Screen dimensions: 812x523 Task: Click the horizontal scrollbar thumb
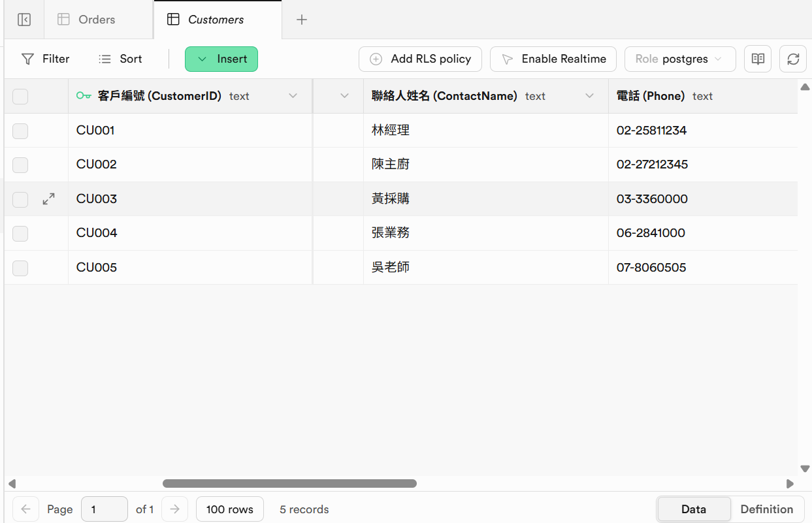(x=289, y=484)
